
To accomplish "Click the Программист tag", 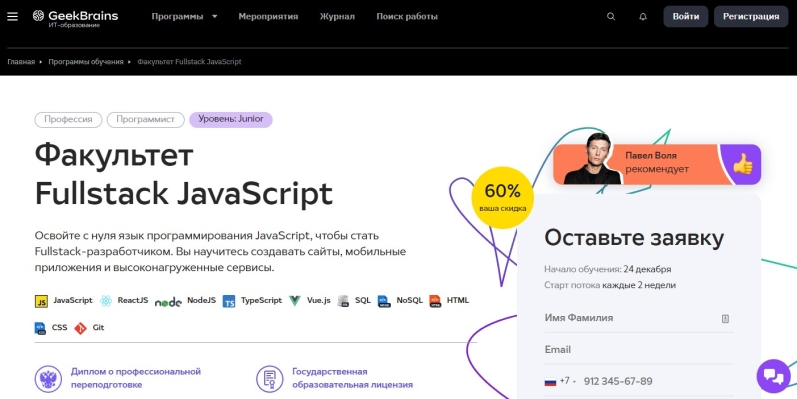I will pyautogui.click(x=145, y=120).
